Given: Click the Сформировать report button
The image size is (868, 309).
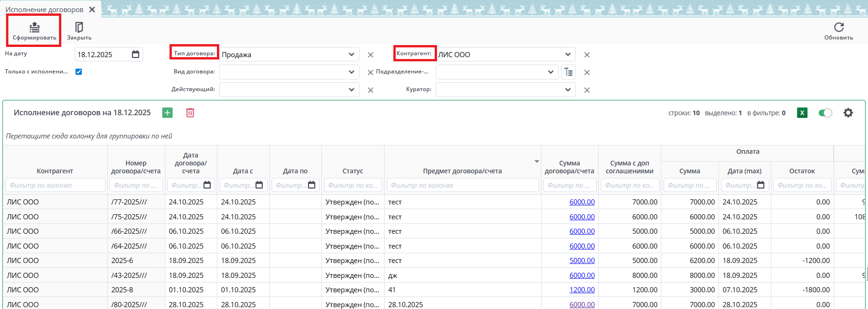Looking at the screenshot, I should (x=34, y=31).
